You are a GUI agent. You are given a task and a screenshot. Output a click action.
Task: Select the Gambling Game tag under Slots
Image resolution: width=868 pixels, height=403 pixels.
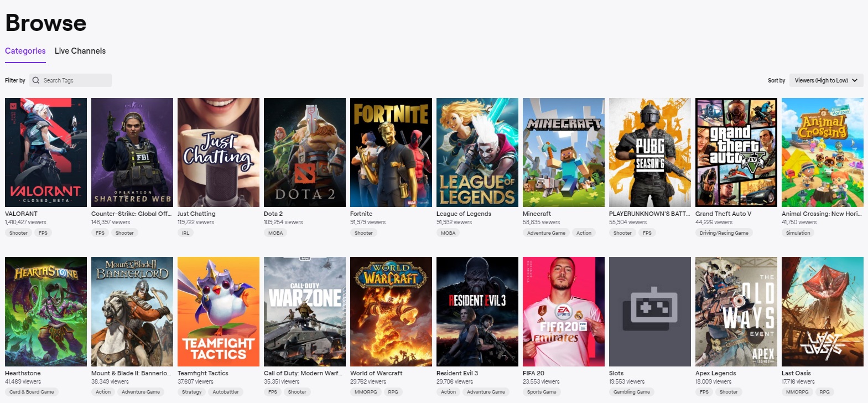pyautogui.click(x=632, y=392)
